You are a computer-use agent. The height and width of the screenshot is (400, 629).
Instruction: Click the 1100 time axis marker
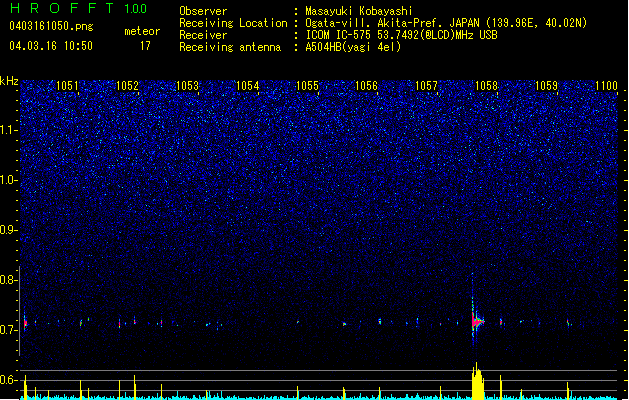(x=606, y=85)
